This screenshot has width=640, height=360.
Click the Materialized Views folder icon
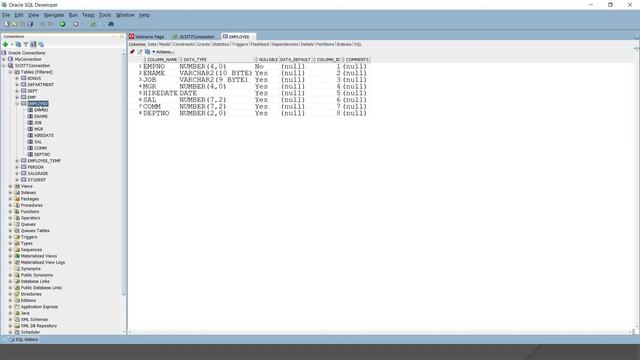pos(17,256)
